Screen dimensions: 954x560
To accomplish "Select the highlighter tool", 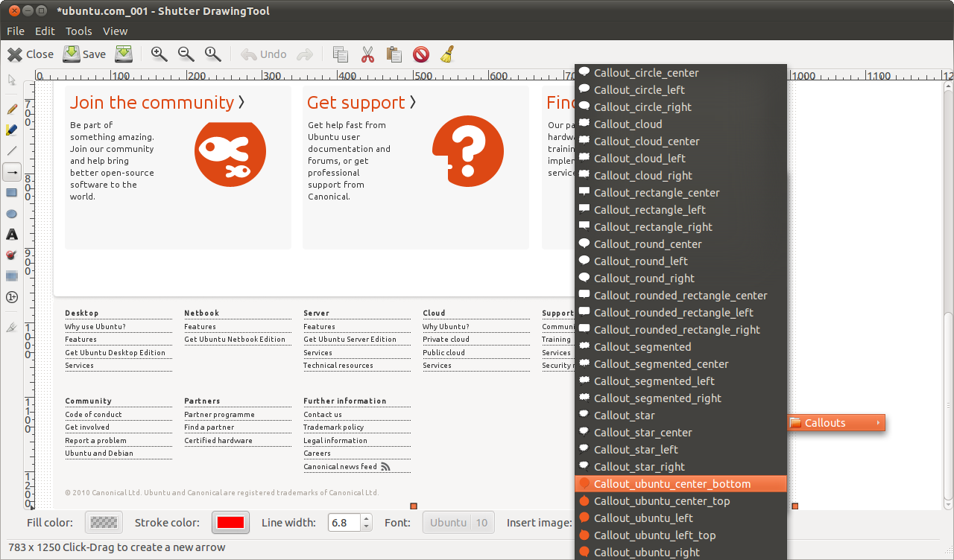I will 11,130.
